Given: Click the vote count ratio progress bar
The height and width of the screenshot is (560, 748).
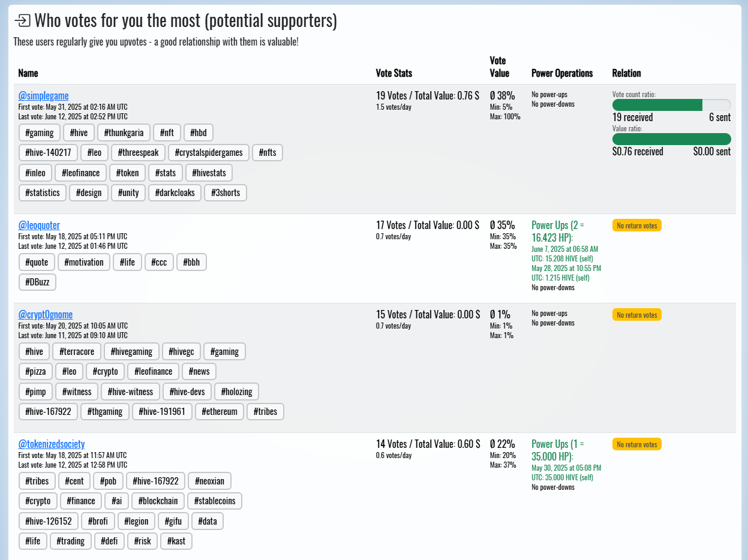Looking at the screenshot, I should pos(672,105).
